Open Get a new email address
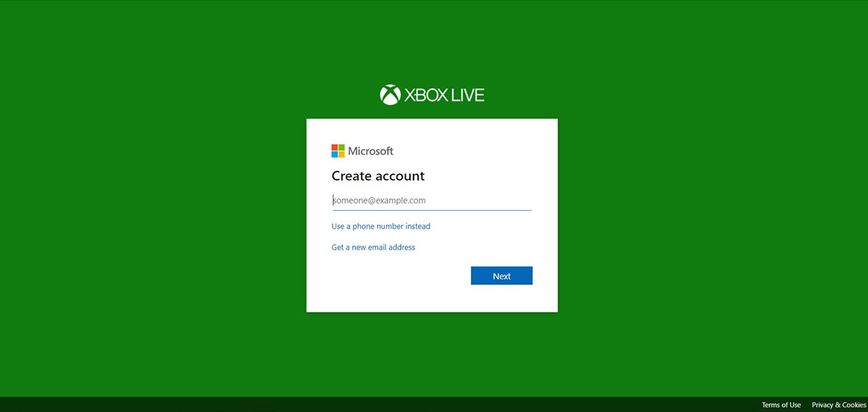Screen dimensions: 868x412 click(373, 248)
